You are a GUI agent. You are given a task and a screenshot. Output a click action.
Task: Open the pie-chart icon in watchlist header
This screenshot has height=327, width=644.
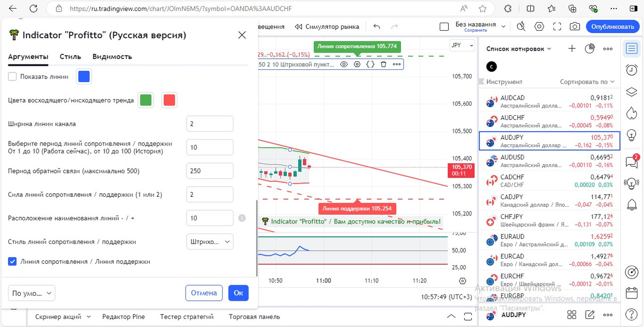(590, 49)
